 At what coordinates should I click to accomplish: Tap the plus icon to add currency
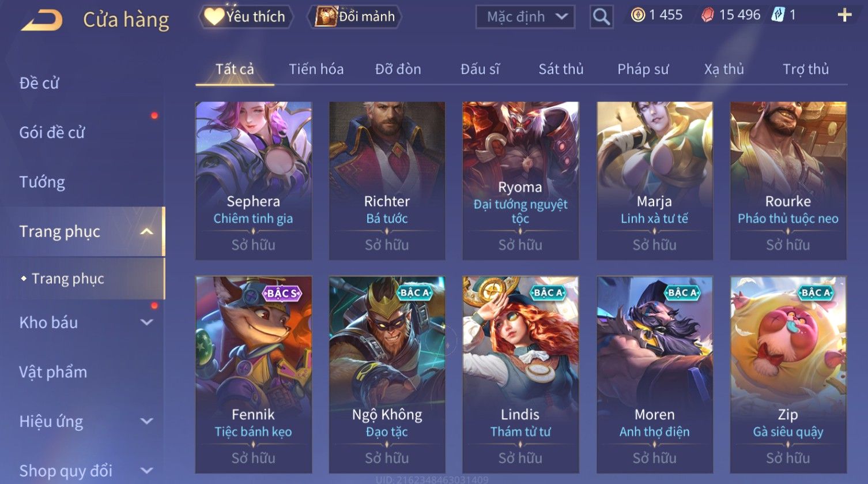point(844,15)
